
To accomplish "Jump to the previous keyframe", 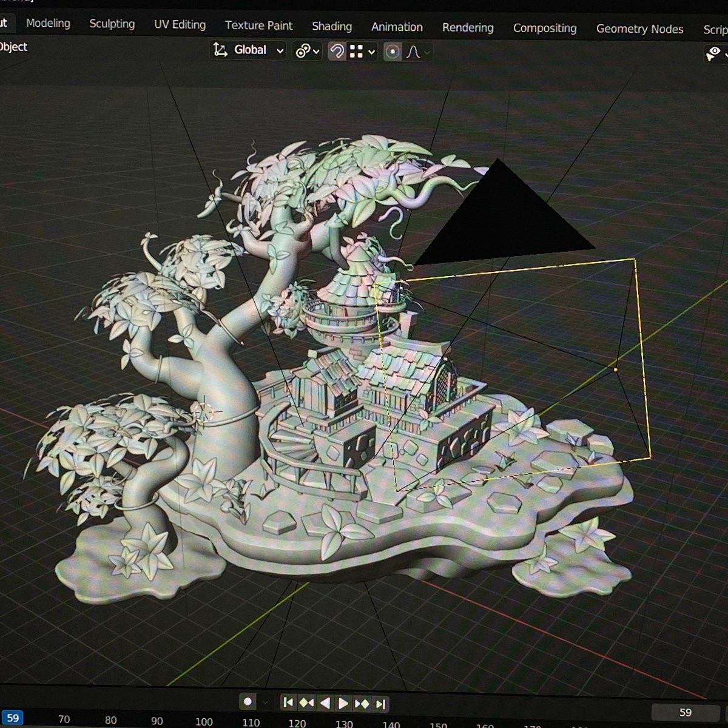I will (x=306, y=703).
